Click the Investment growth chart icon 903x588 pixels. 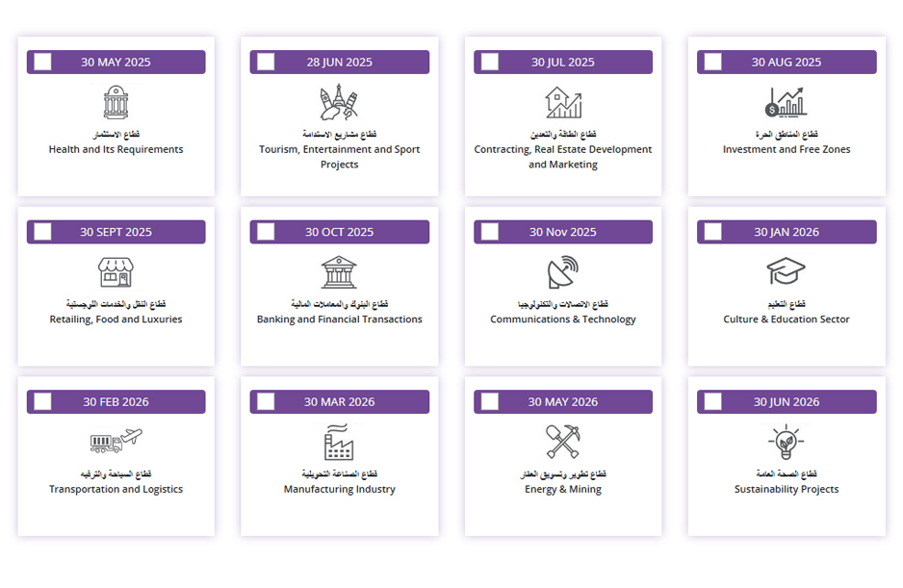coord(787,103)
